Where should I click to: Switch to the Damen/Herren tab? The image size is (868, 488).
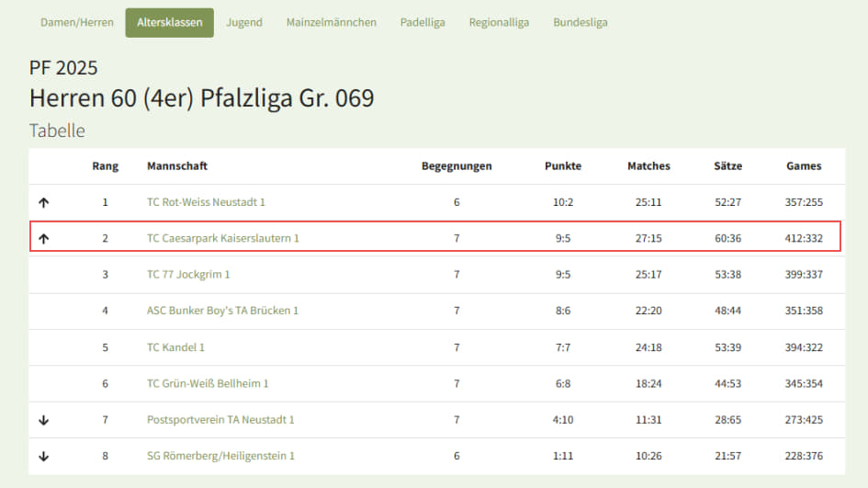[x=77, y=23]
